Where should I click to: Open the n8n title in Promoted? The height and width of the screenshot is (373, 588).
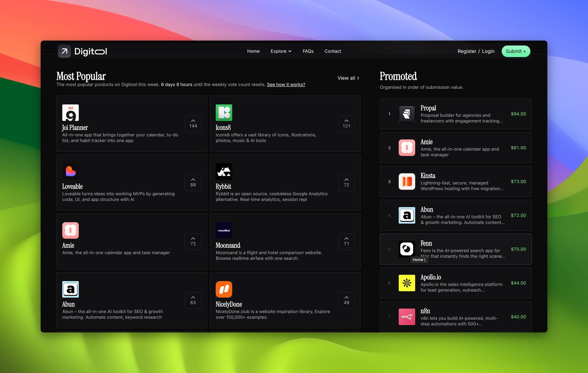[425, 311]
